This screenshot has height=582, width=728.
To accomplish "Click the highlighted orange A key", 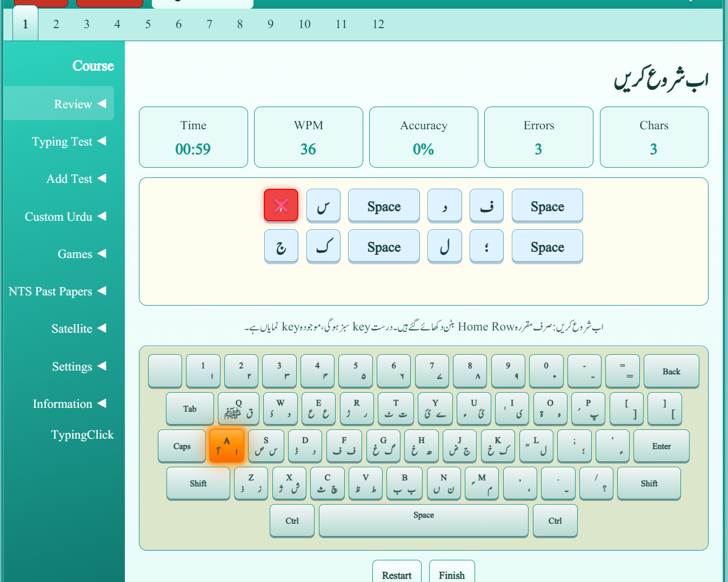I will [x=226, y=446].
